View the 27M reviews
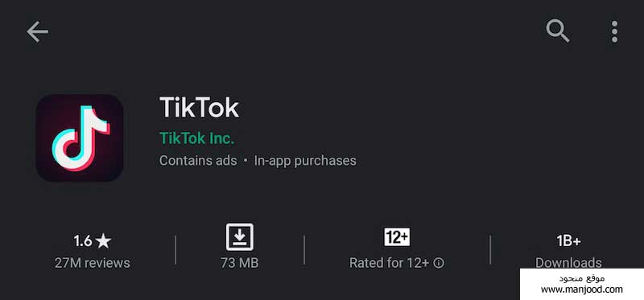 [x=93, y=263]
